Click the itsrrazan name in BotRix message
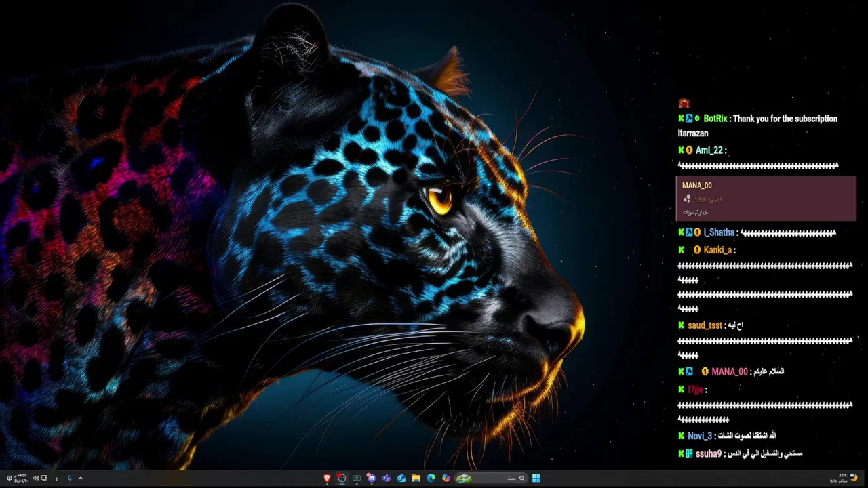Viewport: 868px width, 488px height. pos(693,134)
